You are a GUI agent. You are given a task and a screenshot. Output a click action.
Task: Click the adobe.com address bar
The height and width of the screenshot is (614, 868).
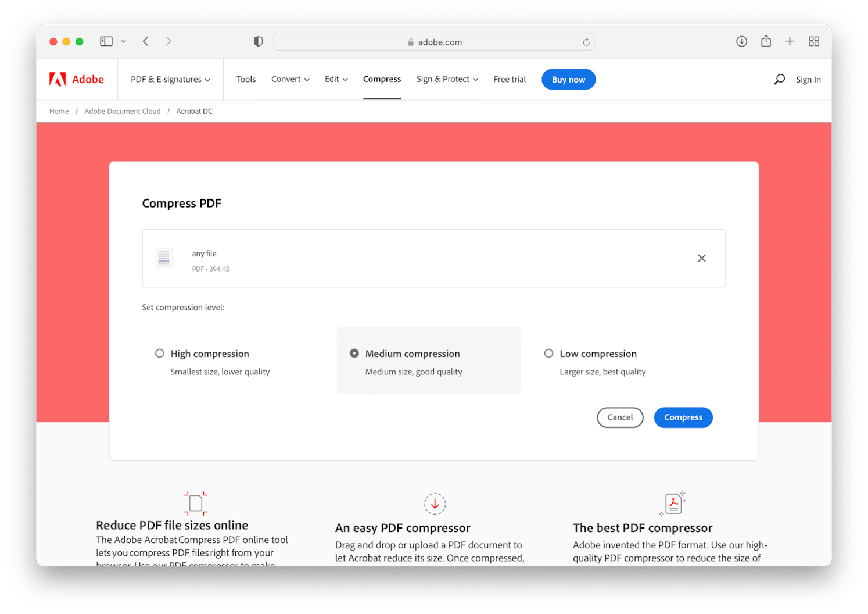[x=433, y=42]
